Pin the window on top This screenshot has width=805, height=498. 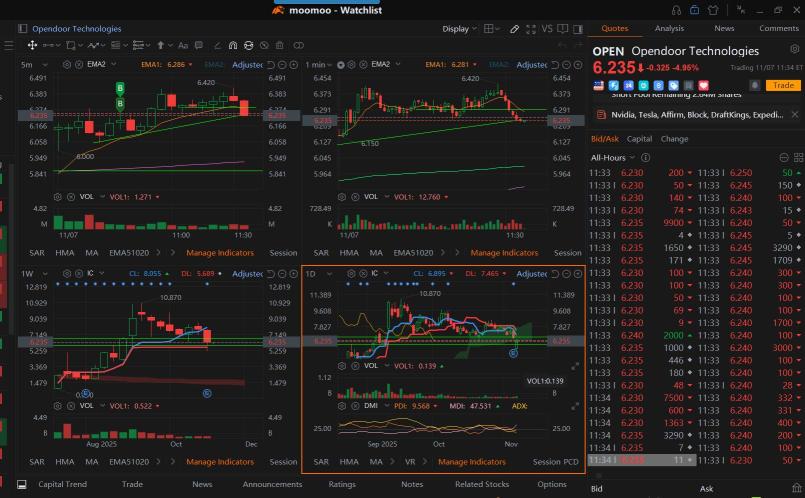741,10
